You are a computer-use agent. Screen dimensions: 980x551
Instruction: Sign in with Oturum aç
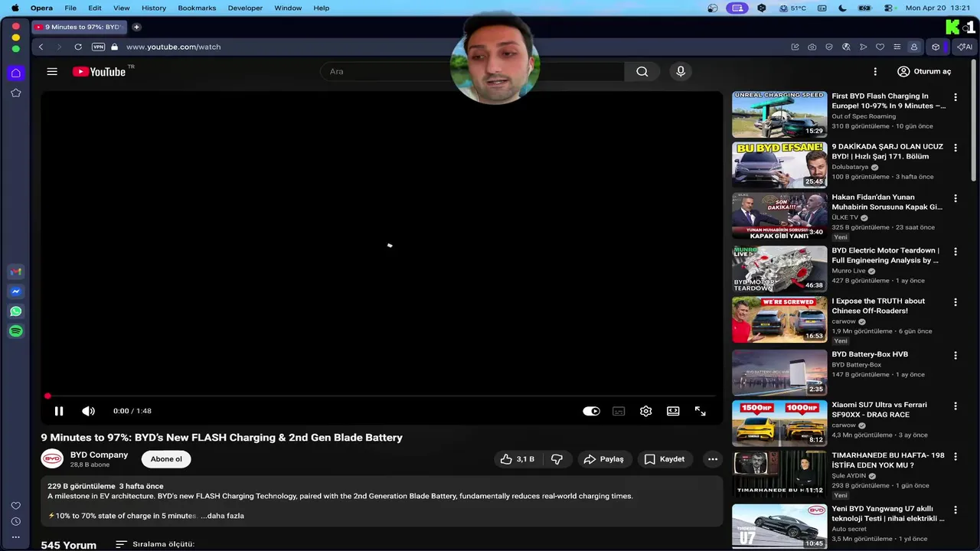click(x=924, y=71)
